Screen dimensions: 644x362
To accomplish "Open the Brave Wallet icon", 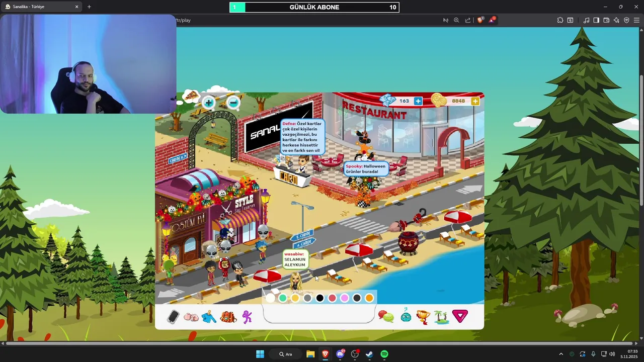I will click(x=606, y=20).
